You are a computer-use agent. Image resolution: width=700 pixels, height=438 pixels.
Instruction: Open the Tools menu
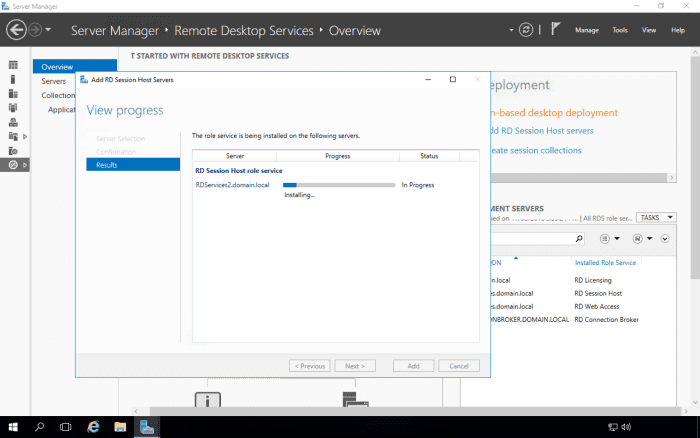pyautogui.click(x=620, y=30)
